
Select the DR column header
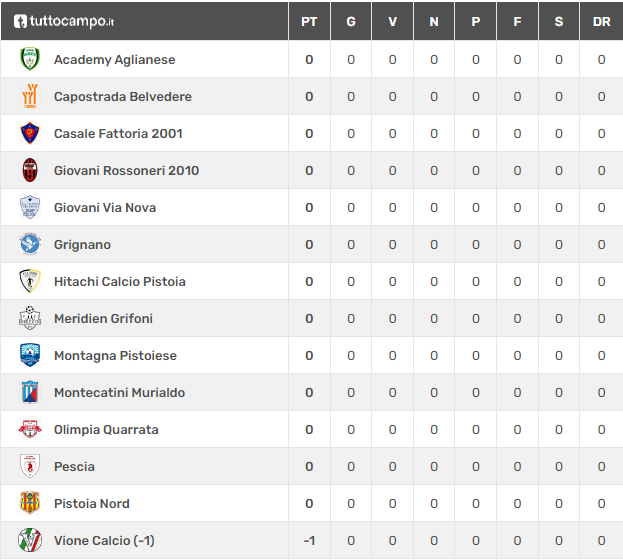(x=601, y=21)
